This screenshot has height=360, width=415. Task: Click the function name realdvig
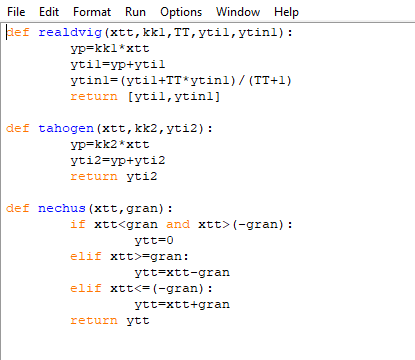click(70, 32)
